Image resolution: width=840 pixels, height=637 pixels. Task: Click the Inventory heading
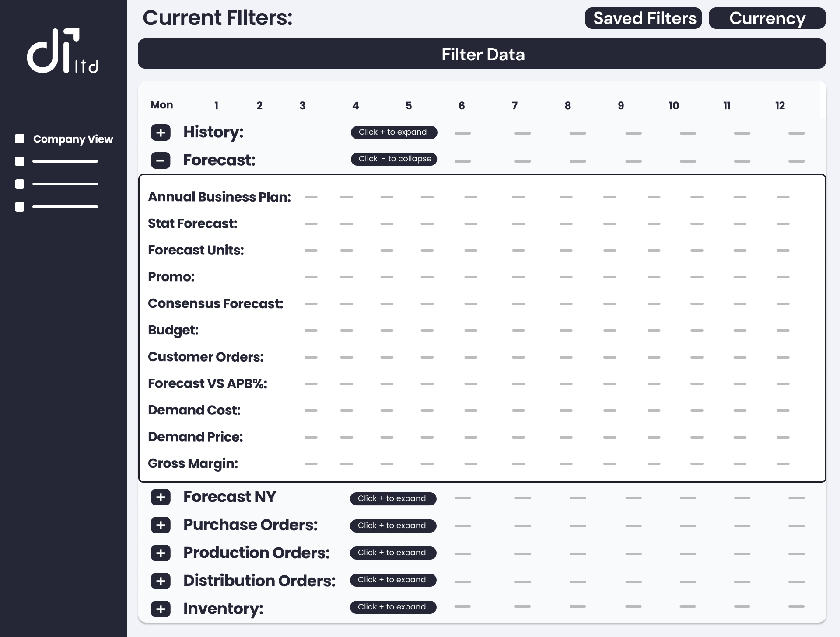(224, 609)
